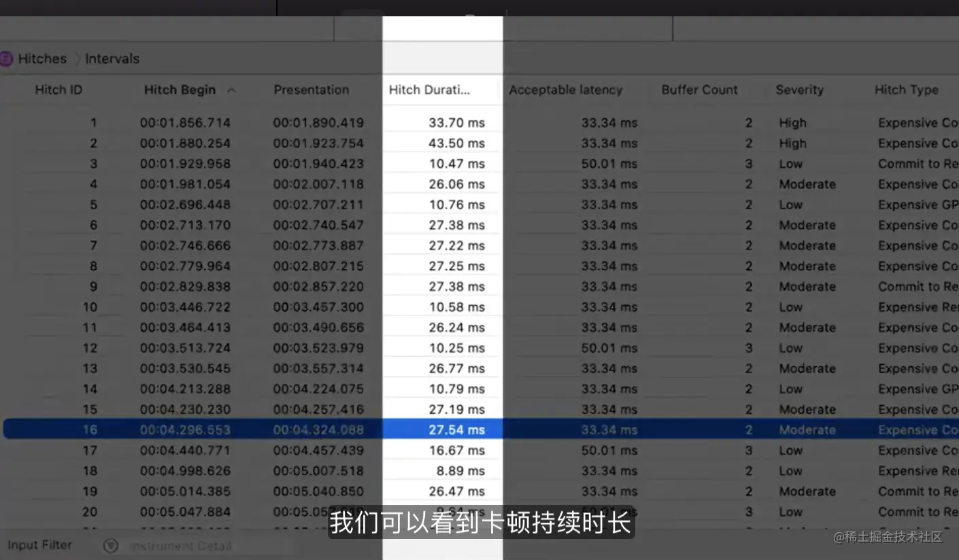The height and width of the screenshot is (560, 959).
Task: Select the 10.47 ms hitch duration cell
Action: coord(456,164)
